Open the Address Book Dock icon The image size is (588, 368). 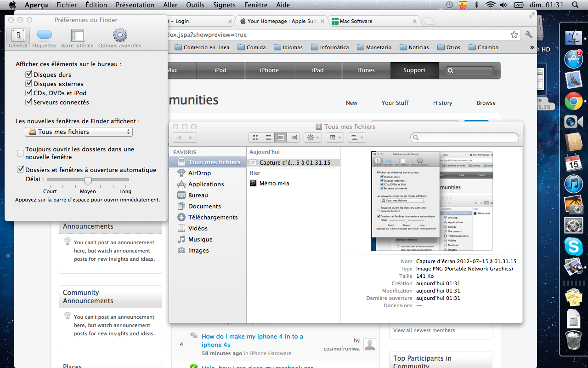coord(574,142)
